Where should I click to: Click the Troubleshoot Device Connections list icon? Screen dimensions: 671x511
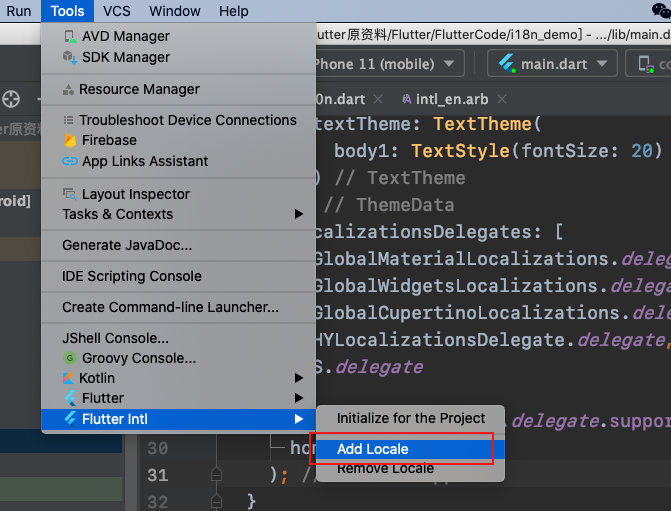[68, 120]
